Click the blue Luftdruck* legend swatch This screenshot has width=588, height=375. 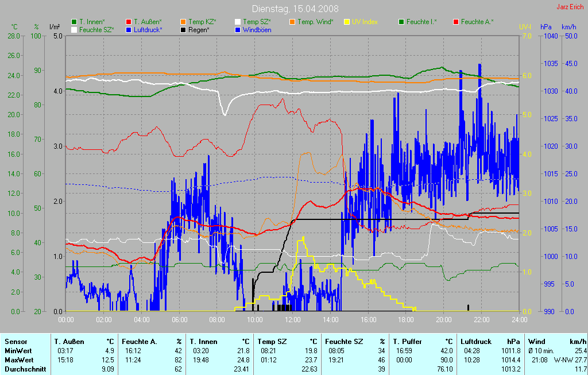(x=129, y=30)
